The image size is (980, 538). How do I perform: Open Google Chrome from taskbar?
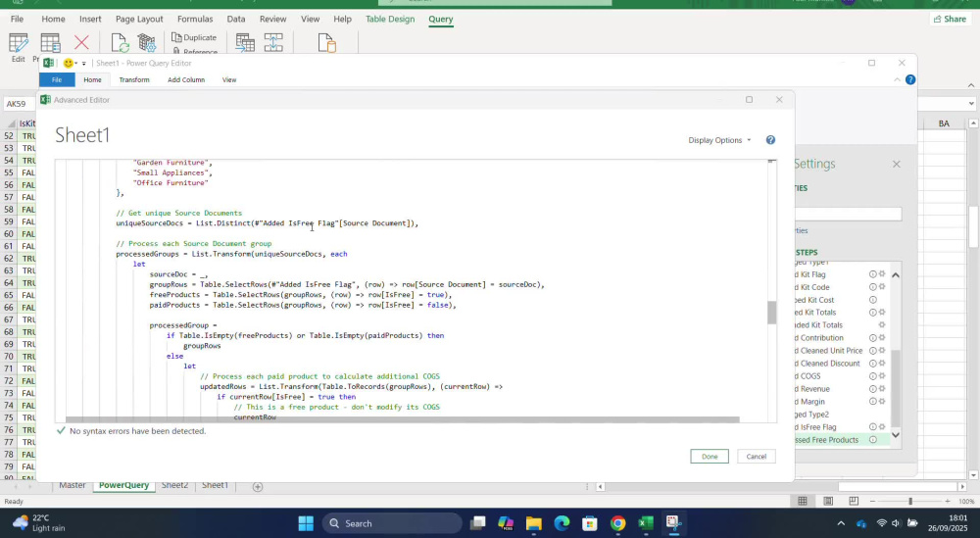617,523
